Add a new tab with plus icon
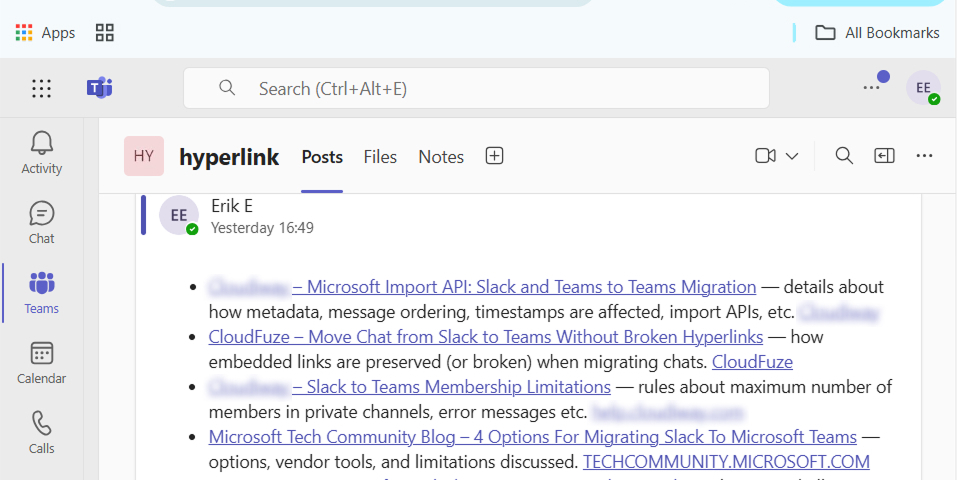The height and width of the screenshot is (480, 957). 494,156
